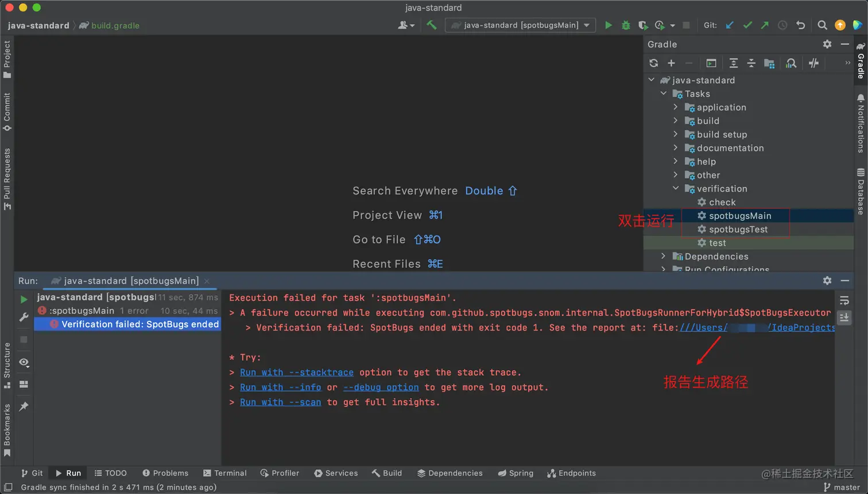The image size is (868, 494).
Task: Open Run panel layout icon
Action: [x=24, y=384]
